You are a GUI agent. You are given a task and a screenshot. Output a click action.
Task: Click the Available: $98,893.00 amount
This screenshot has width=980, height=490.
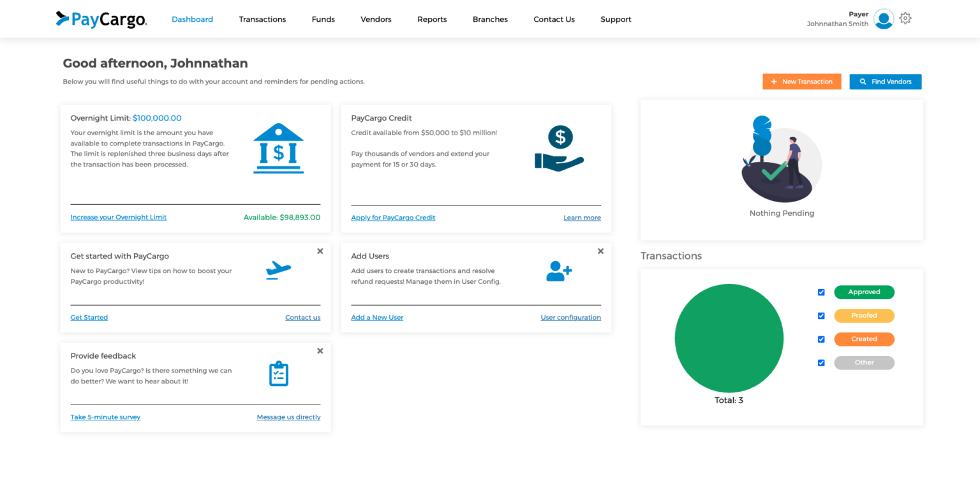pyautogui.click(x=282, y=217)
